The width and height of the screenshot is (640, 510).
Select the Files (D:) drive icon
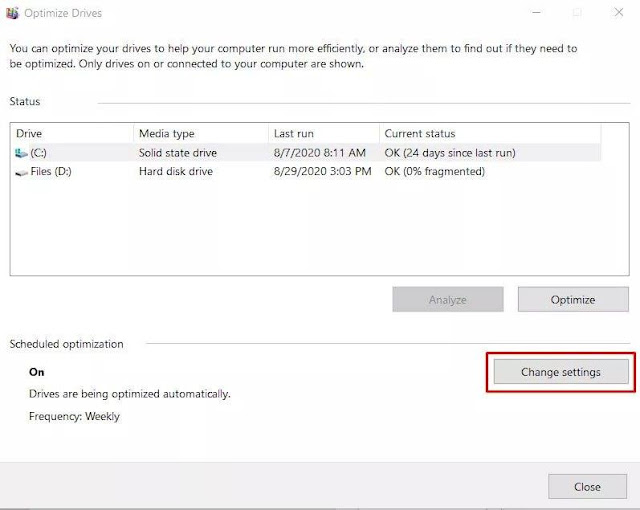(x=22, y=172)
